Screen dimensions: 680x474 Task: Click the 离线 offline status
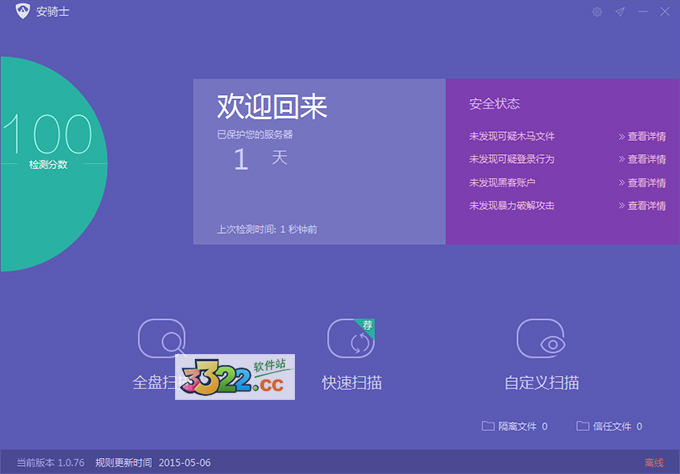654,463
